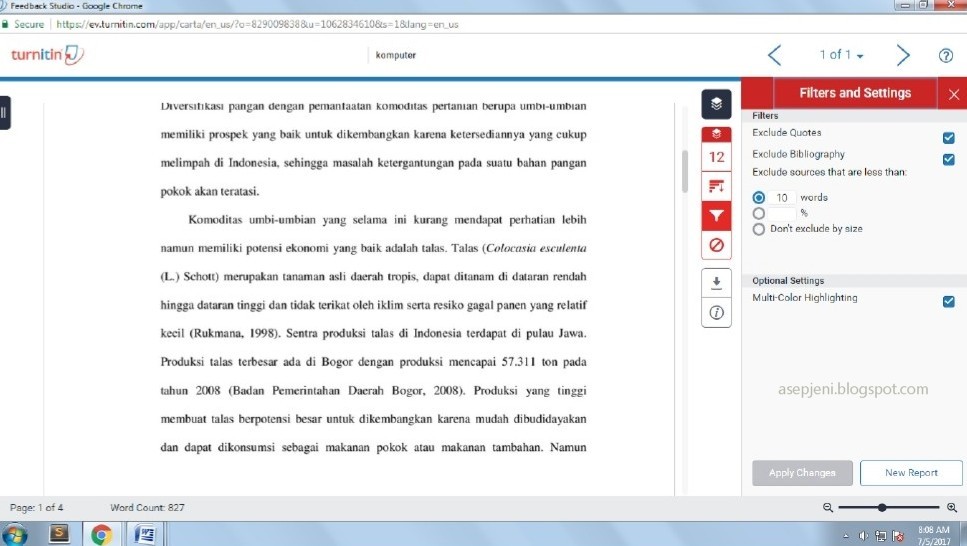
Task: Click the zoom slider handle
Action: click(x=882, y=507)
